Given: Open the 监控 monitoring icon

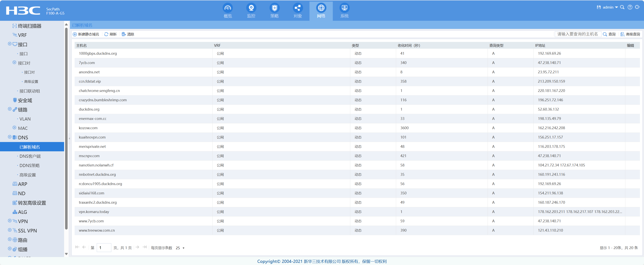Looking at the screenshot, I should point(251,8).
